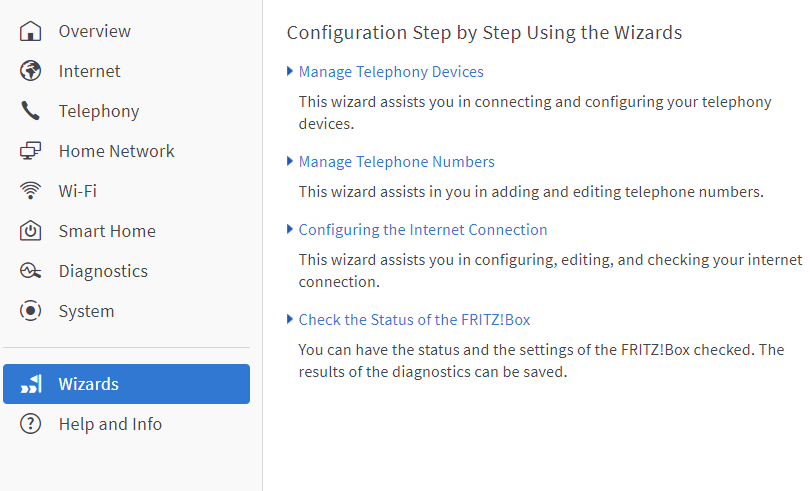This screenshot has width=810, height=491.
Task: Expand arrow beside Configuring the Internet Connection
Action: click(290, 229)
